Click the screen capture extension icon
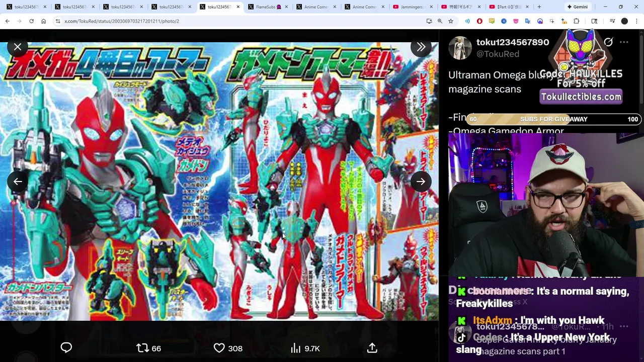Image resolution: width=644 pixels, height=362 pixels. [552, 21]
